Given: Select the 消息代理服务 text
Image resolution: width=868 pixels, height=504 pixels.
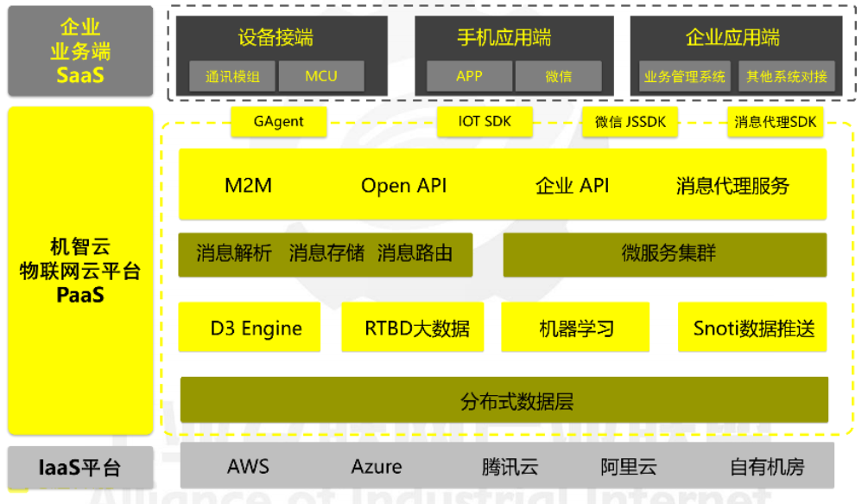Looking at the screenshot, I should click(x=732, y=186).
